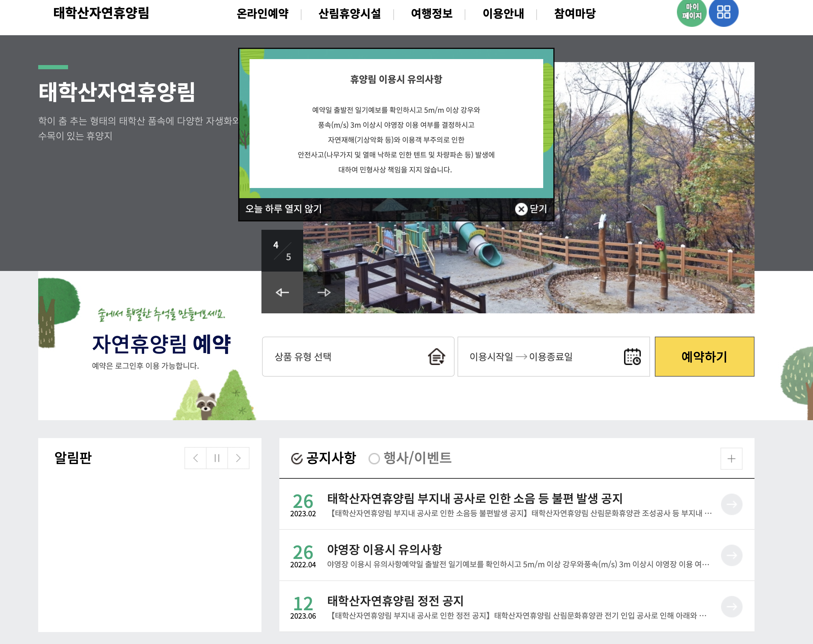Click the 예약하기 yellow button

[704, 356]
